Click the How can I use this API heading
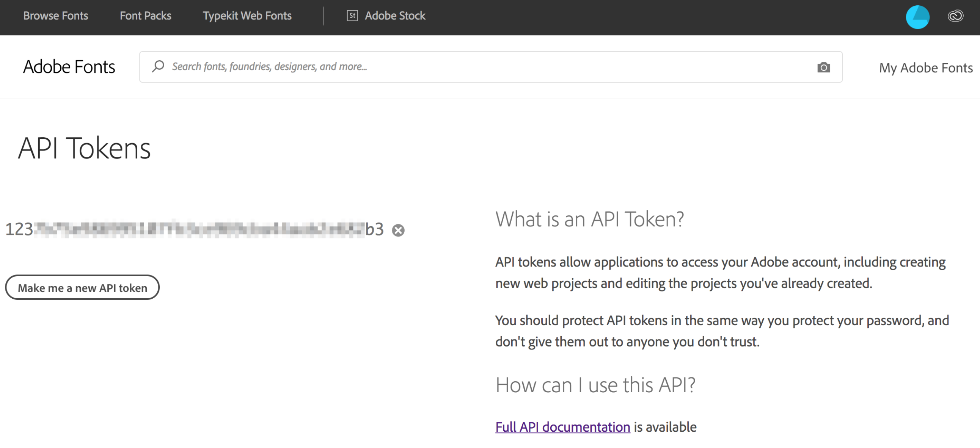This screenshot has height=448, width=980. click(x=595, y=384)
